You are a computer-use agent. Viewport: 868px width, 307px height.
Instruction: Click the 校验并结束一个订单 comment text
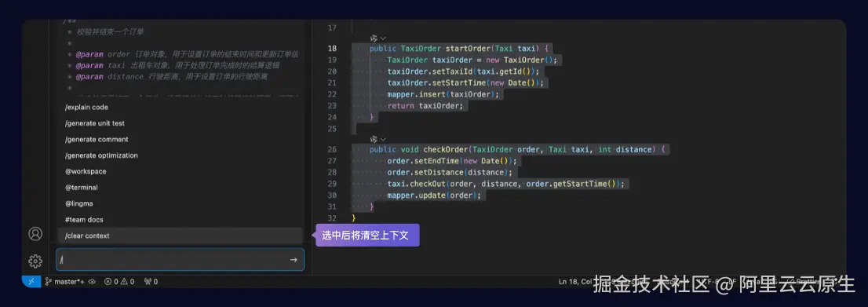click(110, 32)
